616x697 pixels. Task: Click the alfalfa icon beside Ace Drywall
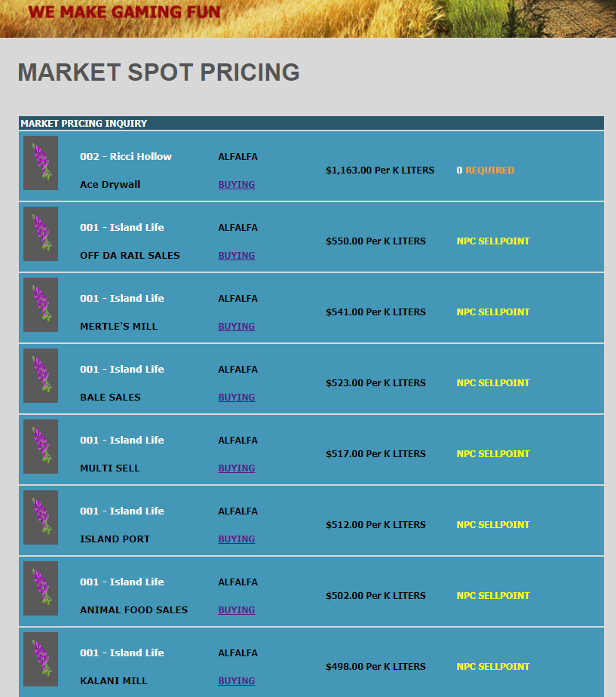[x=41, y=163]
